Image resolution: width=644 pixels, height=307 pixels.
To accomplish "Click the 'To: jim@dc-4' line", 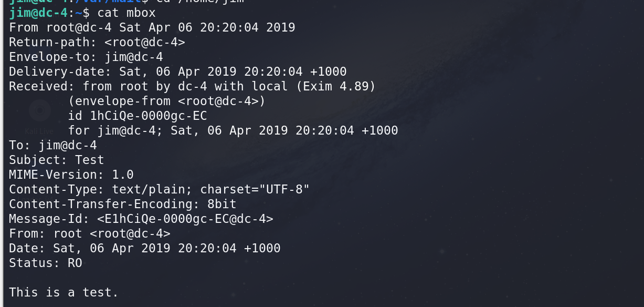I will pos(53,145).
